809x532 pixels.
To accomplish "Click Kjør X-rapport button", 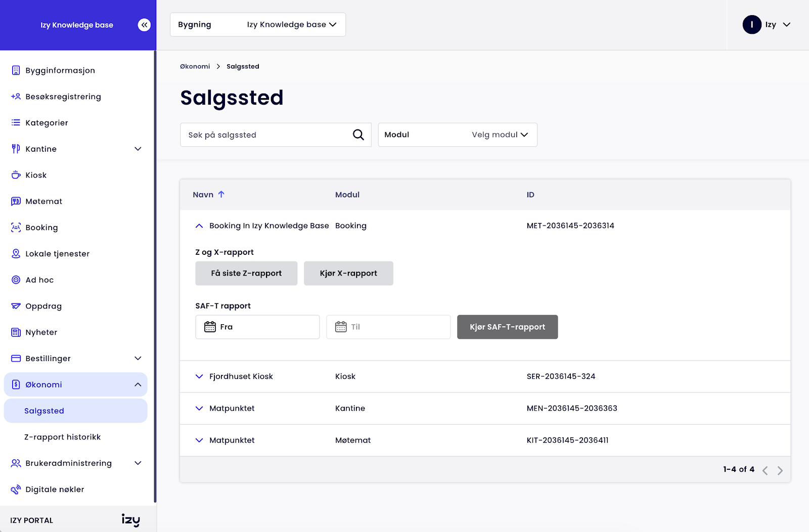I will point(348,273).
